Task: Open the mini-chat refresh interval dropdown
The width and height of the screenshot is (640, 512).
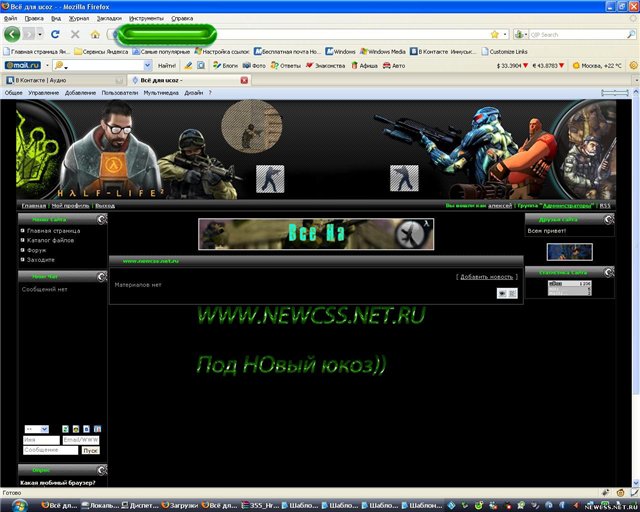Action: tap(36, 429)
